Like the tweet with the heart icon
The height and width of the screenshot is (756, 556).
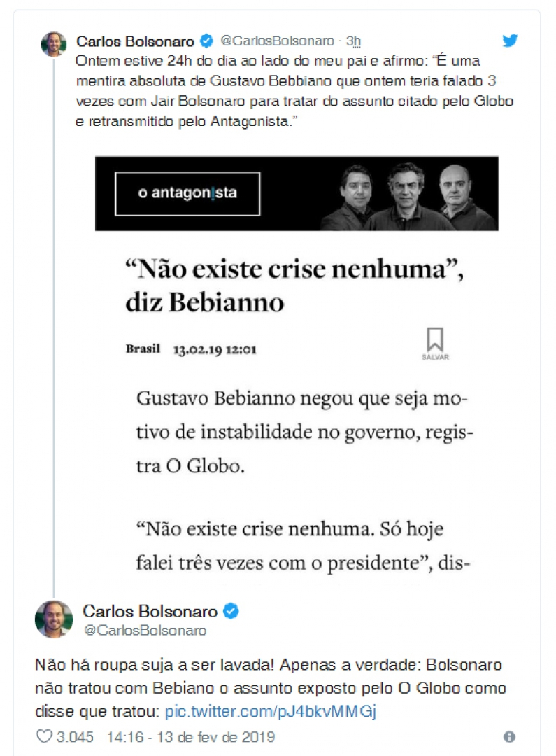coord(44,736)
